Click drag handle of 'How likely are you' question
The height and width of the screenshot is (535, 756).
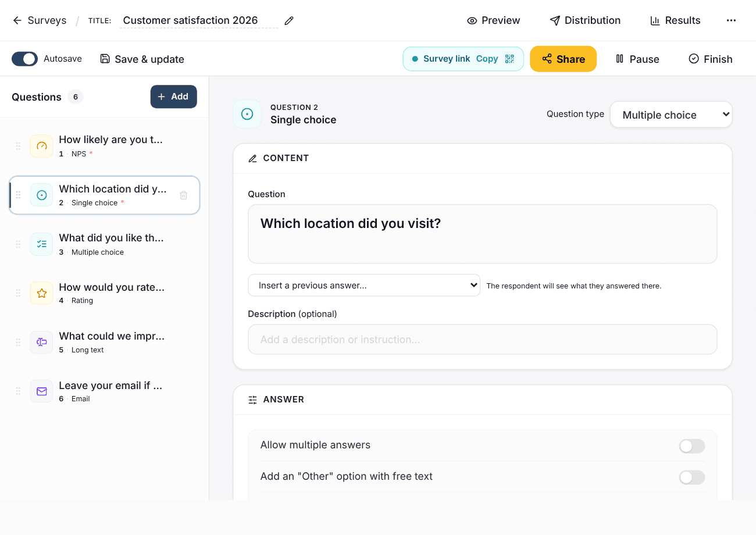point(18,146)
